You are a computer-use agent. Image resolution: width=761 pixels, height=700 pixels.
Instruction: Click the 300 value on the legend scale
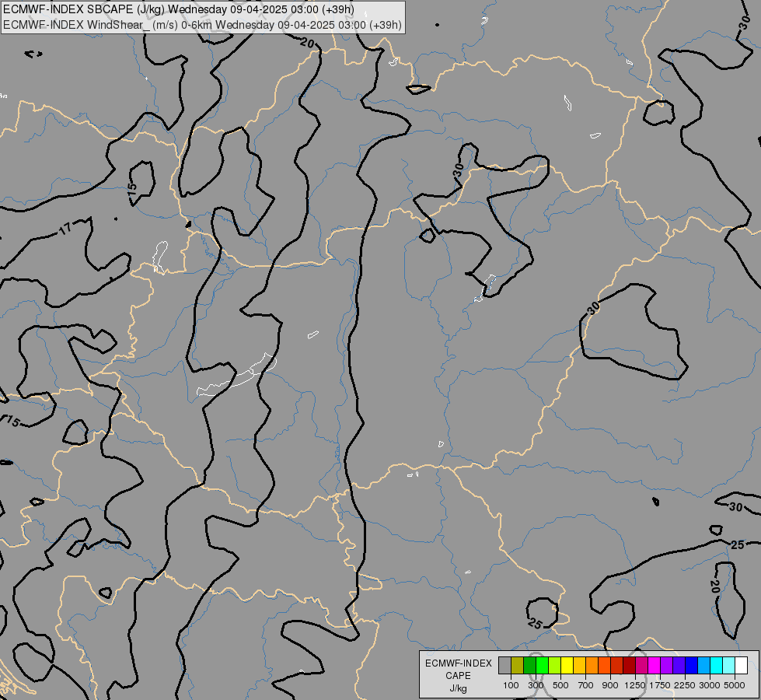coord(536,685)
